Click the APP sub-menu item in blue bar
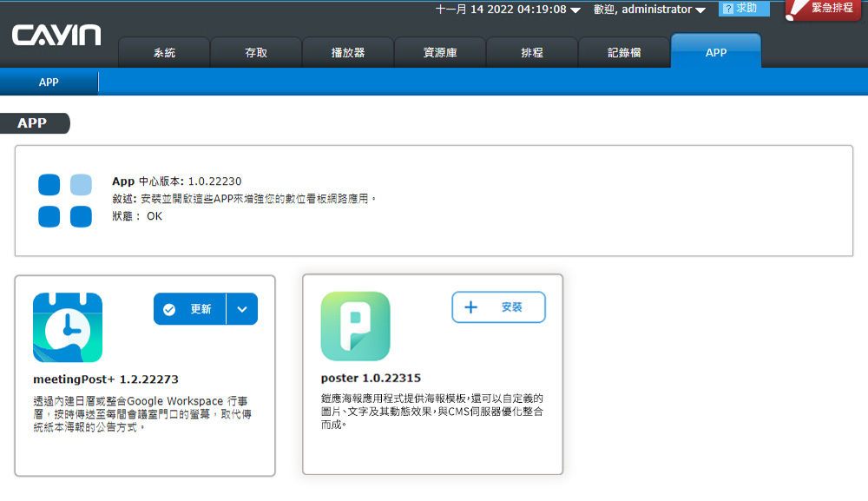The image size is (868, 501). pos(49,82)
